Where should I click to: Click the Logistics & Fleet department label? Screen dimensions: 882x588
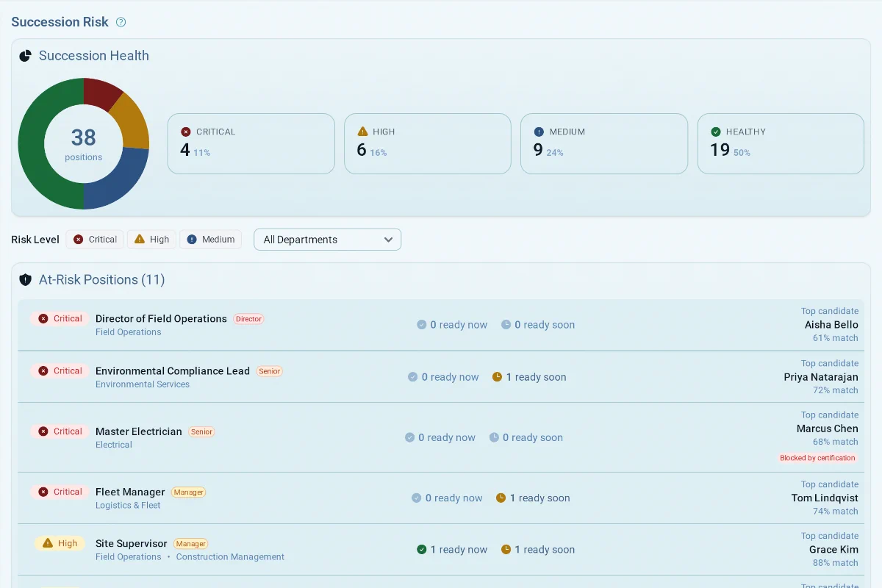[128, 506]
